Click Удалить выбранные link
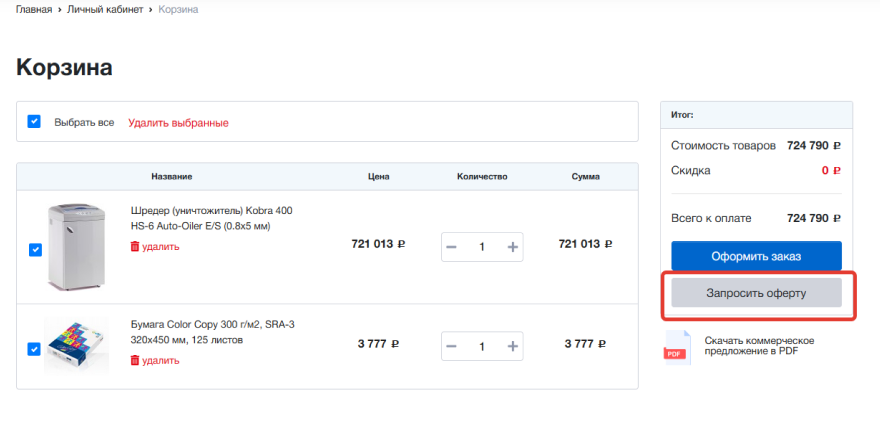 point(178,123)
